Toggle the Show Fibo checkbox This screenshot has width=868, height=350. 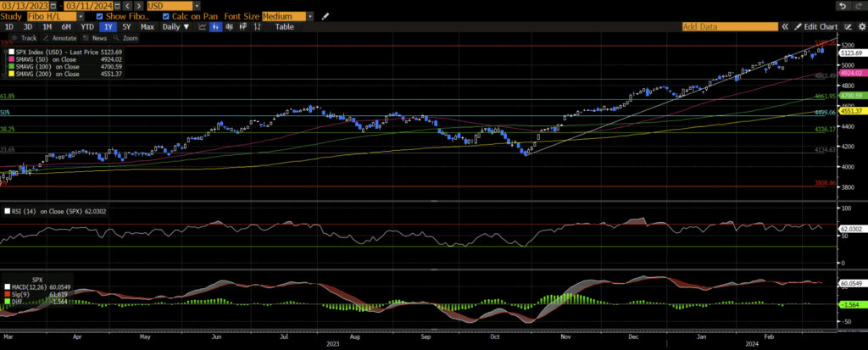coord(100,16)
